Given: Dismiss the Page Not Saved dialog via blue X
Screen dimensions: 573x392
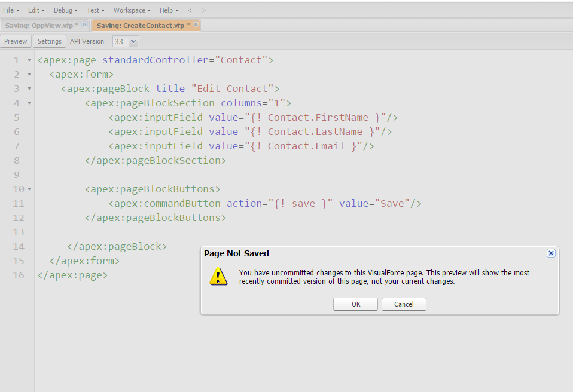Looking at the screenshot, I should (551, 253).
